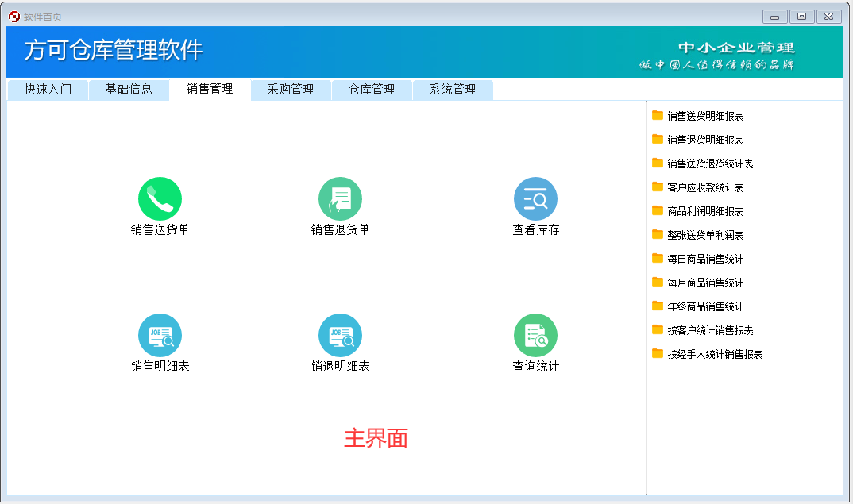Click the 查询统计 green icon
853x504 pixels.
click(x=535, y=335)
